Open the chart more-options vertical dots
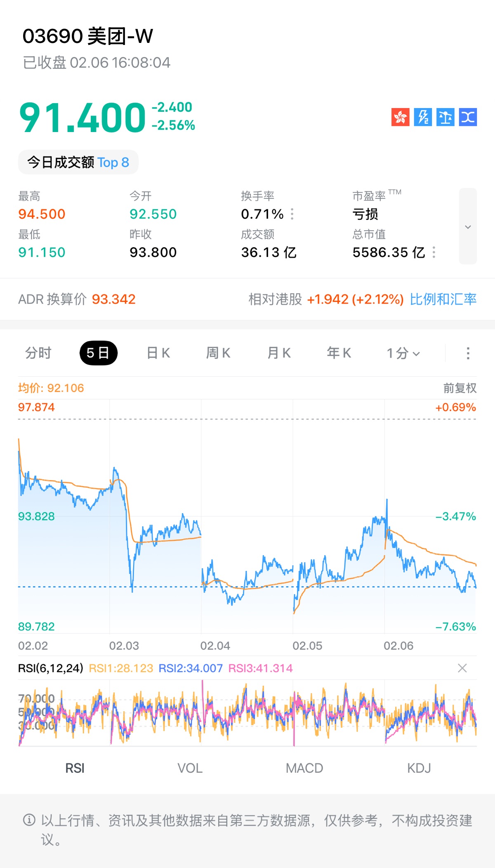The height and width of the screenshot is (868, 495). point(468,353)
